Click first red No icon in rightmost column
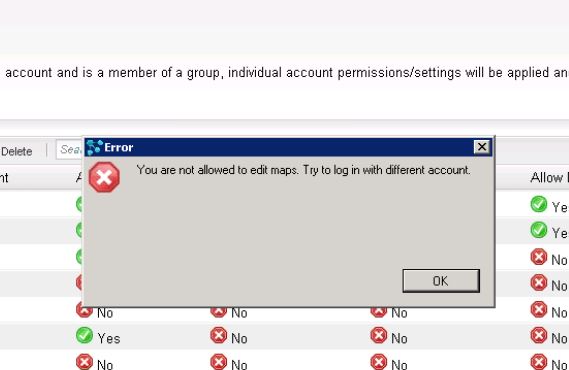 tap(539, 257)
